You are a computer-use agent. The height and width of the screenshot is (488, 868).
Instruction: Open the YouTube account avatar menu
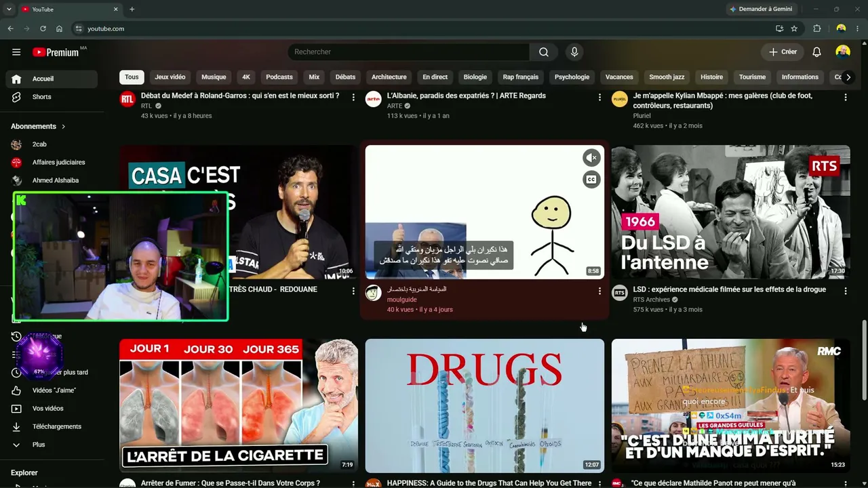point(843,52)
